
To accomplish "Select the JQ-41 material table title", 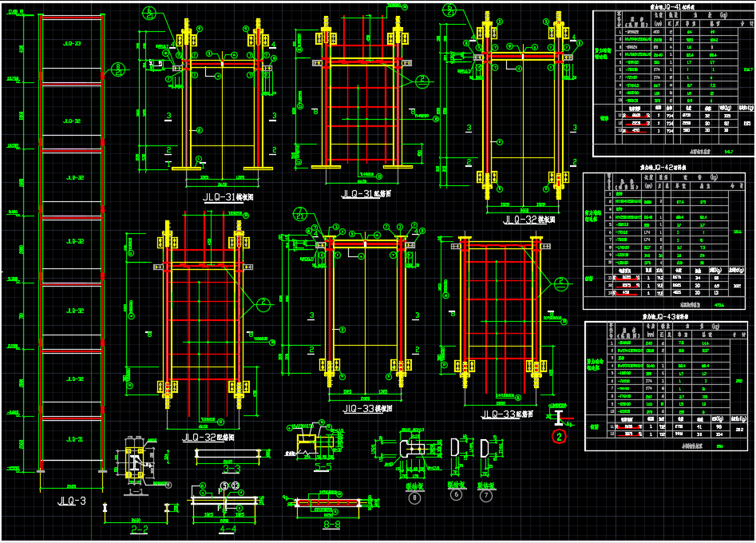I will [667, 7].
